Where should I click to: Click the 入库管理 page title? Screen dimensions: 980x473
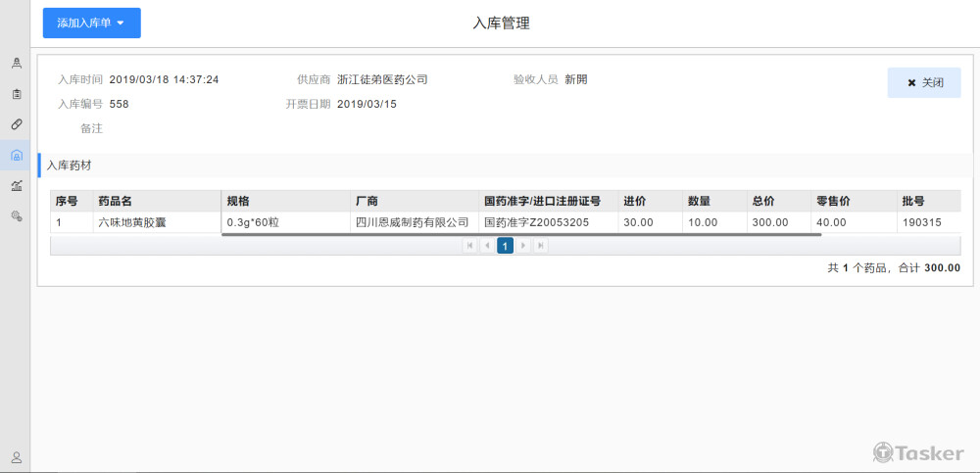click(x=501, y=24)
